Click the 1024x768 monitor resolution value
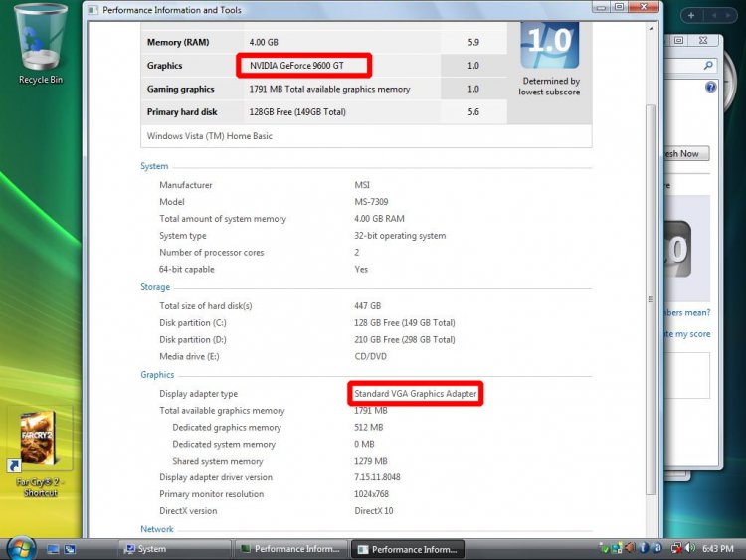This screenshot has width=746, height=560. coord(372,494)
